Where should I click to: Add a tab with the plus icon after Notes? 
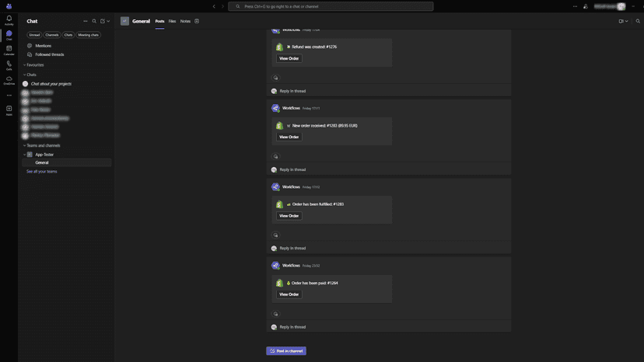pyautogui.click(x=197, y=21)
